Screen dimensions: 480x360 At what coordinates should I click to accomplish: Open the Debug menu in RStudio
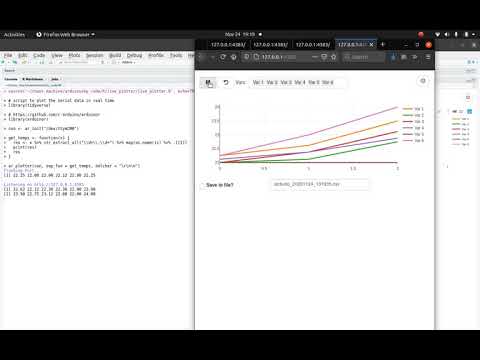[135, 55]
